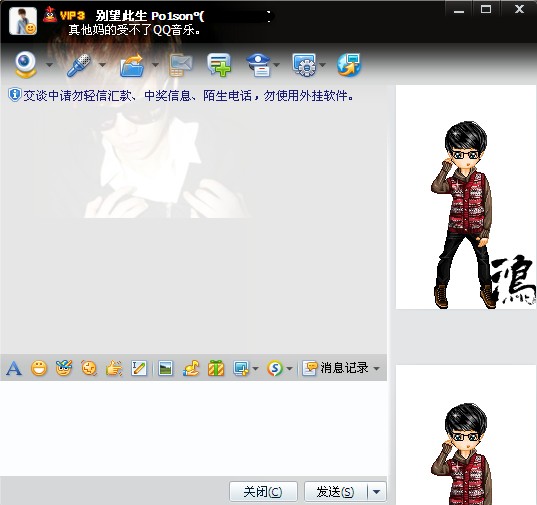Open application globe icon in toolbar
Image resolution: width=537 pixels, height=505 pixels.
coord(349,65)
